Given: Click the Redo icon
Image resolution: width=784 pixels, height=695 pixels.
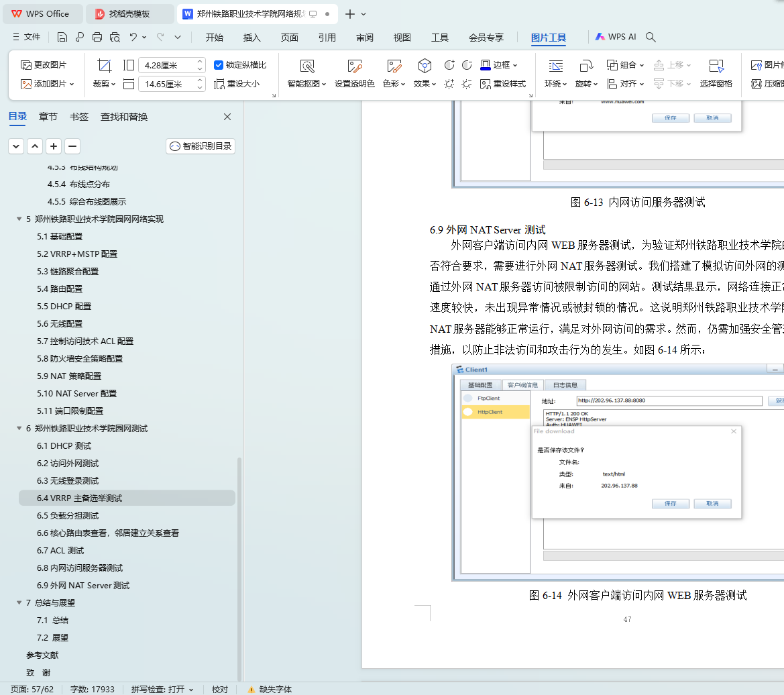Looking at the screenshot, I should [160, 37].
